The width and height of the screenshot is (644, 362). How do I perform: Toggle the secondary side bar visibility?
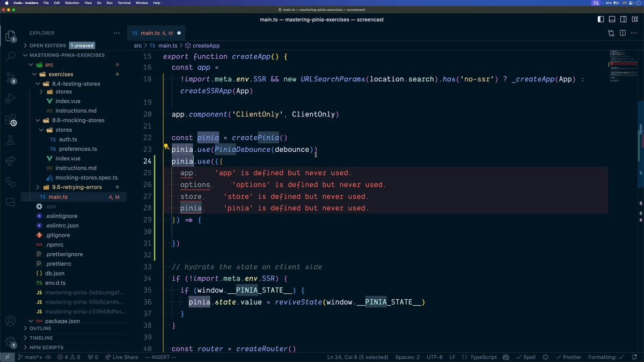click(623, 19)
